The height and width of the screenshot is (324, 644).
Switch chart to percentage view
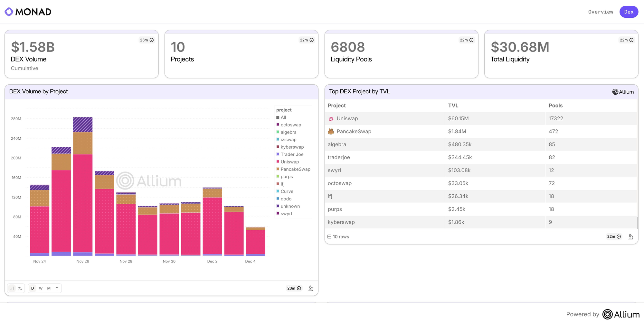tap(20, 288)
